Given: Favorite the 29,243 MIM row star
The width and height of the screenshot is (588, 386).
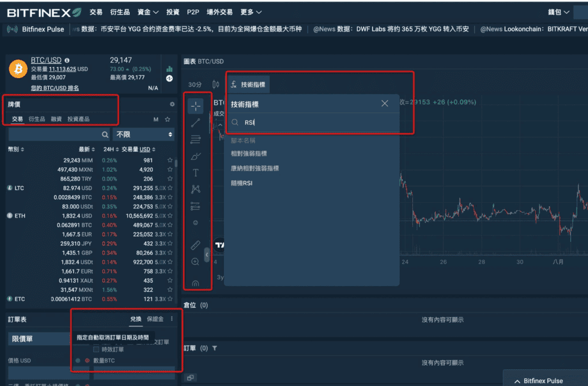Looking at the screenshot, I should (170, 160).
